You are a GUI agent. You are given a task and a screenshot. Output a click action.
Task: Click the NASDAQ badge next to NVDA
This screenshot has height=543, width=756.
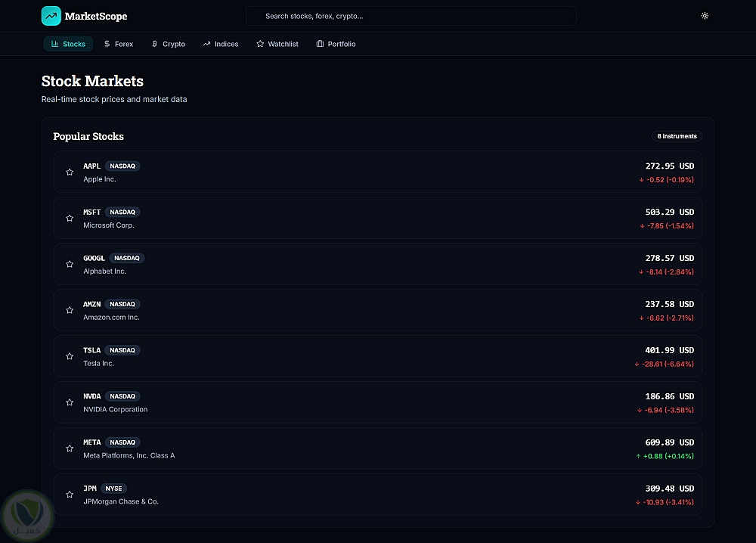click(x=122, y=396)
